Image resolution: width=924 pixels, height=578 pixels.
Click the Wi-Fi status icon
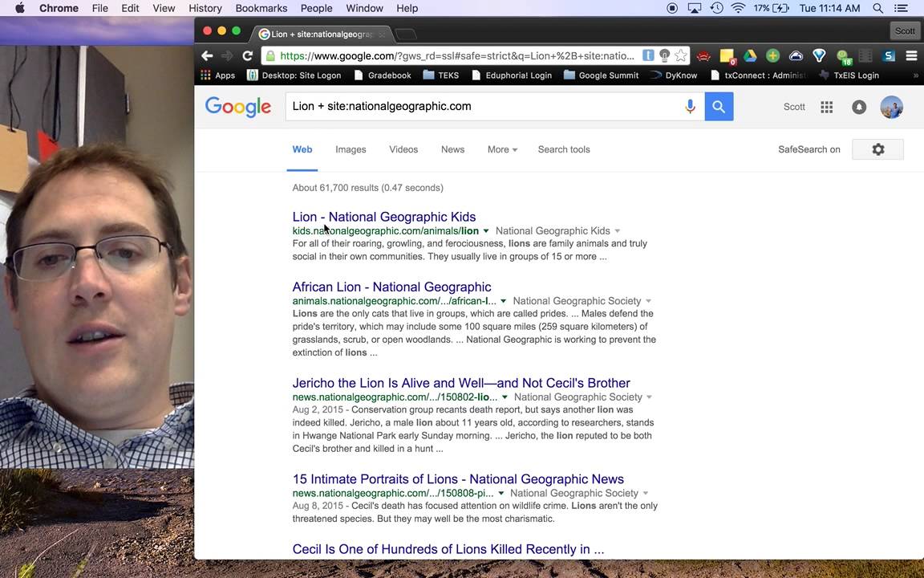(738, 8)
